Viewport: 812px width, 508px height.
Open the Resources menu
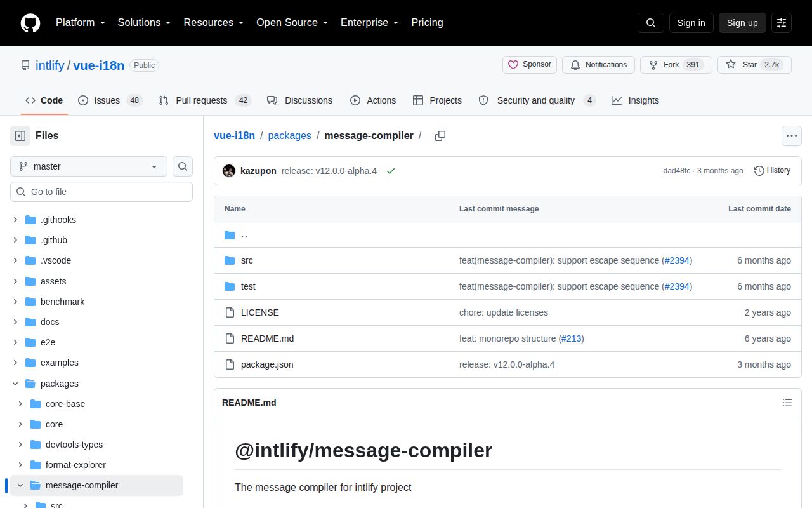(214, 23)
